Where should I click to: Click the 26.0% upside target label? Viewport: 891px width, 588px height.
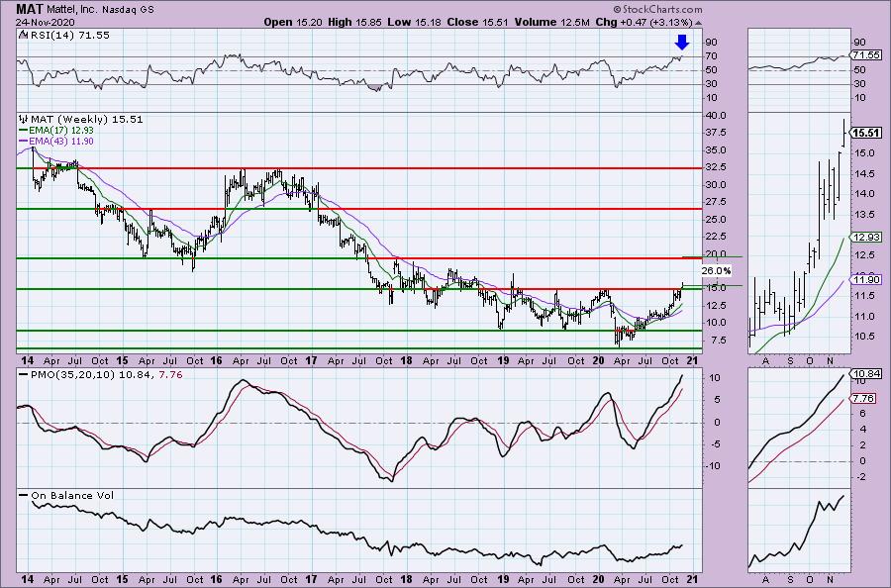(x=716, y=271)
